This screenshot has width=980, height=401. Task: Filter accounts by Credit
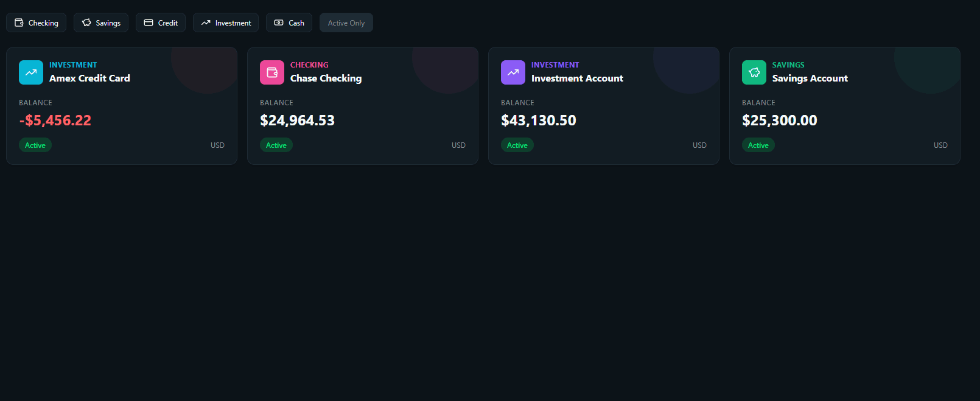(x=161, y=23)
